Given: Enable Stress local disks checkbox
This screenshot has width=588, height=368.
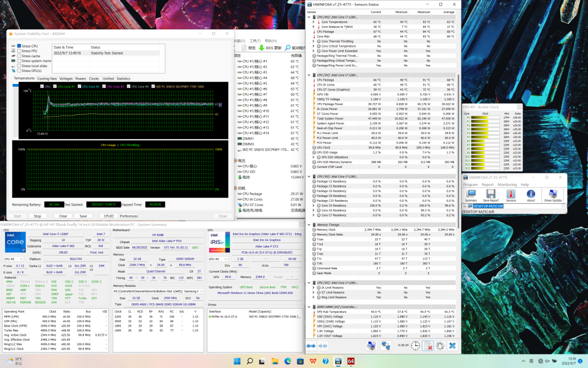Looking at the screenshot, I should click(19, 66).
